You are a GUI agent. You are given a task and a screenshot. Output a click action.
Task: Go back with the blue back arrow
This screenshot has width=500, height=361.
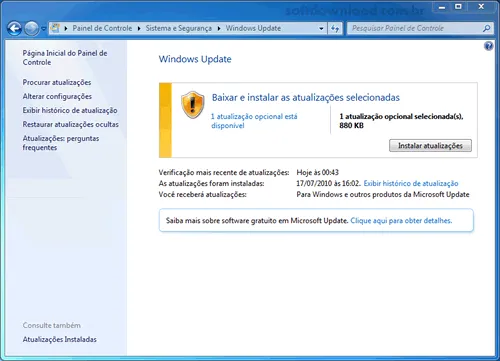point(14,28)
